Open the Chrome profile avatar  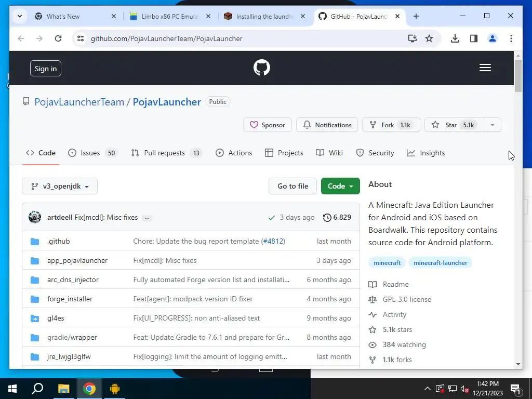[x=493, y=38]
